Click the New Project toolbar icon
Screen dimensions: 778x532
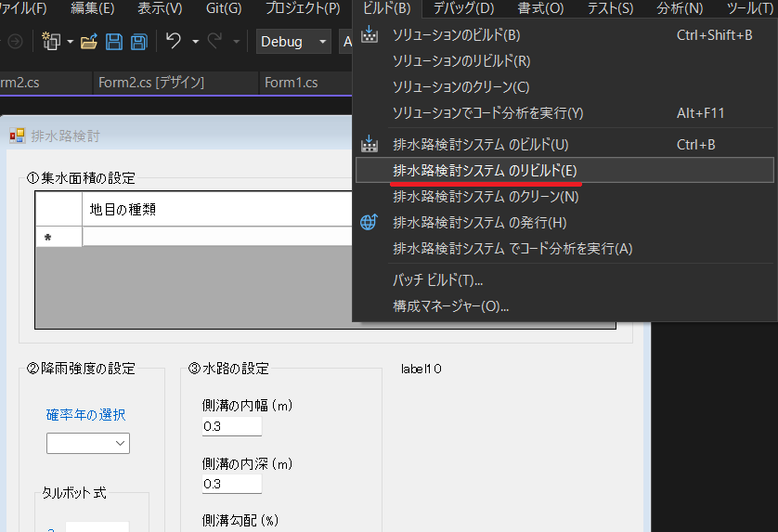pos(50,42)
